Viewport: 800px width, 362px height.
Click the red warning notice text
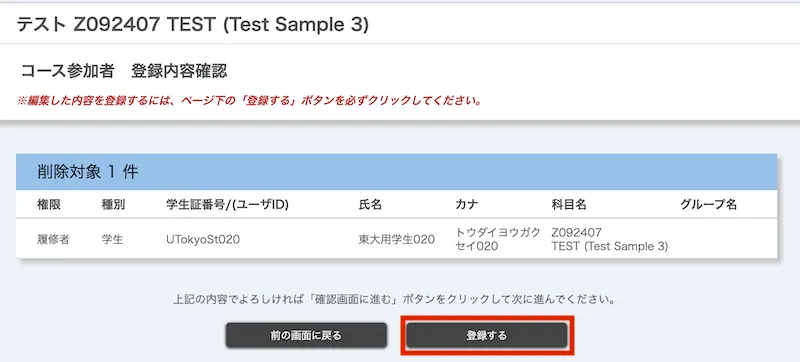249,100
